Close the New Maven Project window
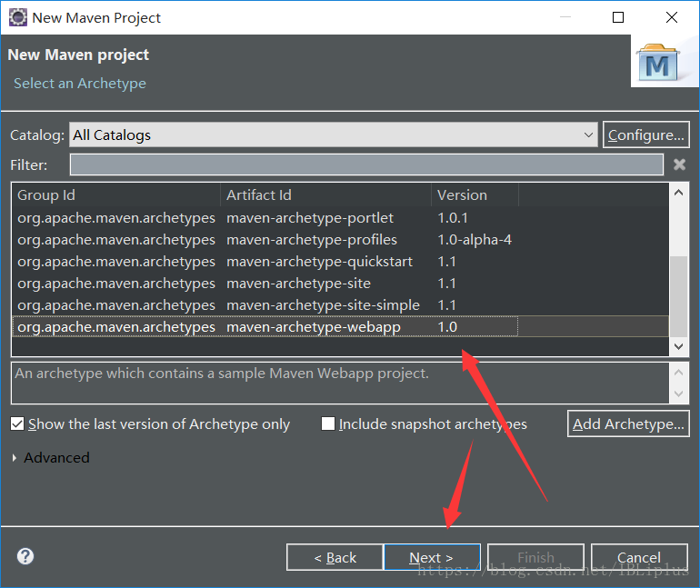700x588 pixels. tap(672, 17)
